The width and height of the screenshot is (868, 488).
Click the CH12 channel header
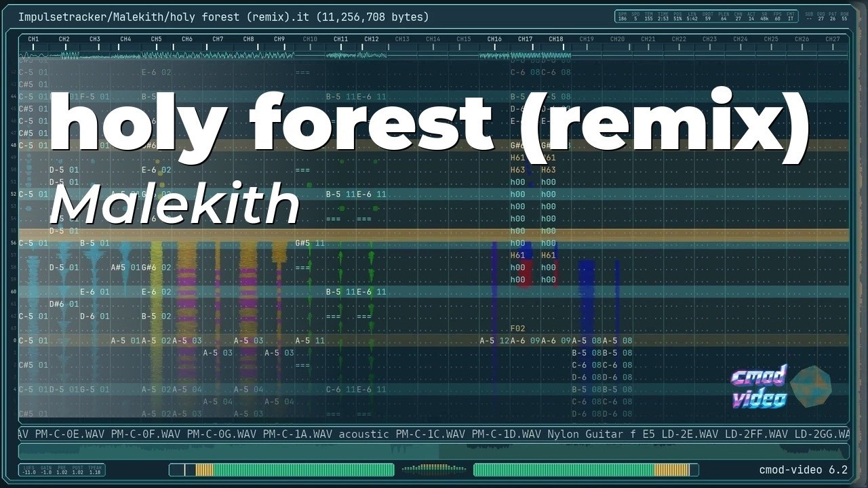[372, 39]
